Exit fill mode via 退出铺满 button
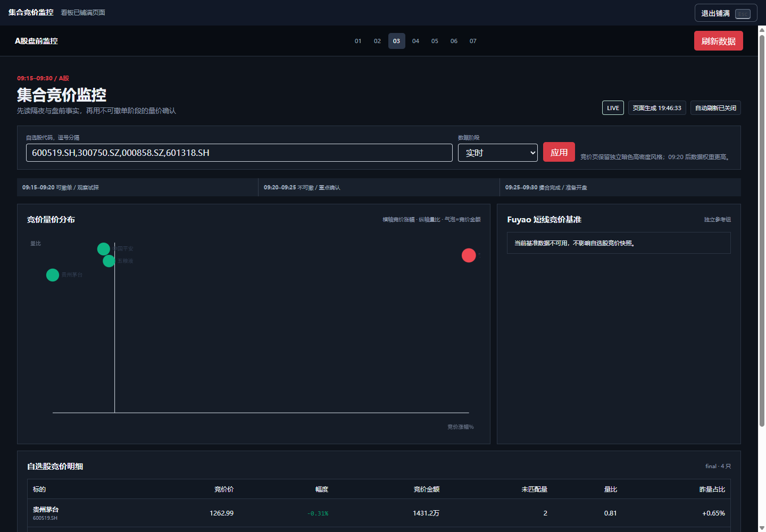Image resolution: width=766 pixels, height=532 pixels. click(x=726, y=13)
